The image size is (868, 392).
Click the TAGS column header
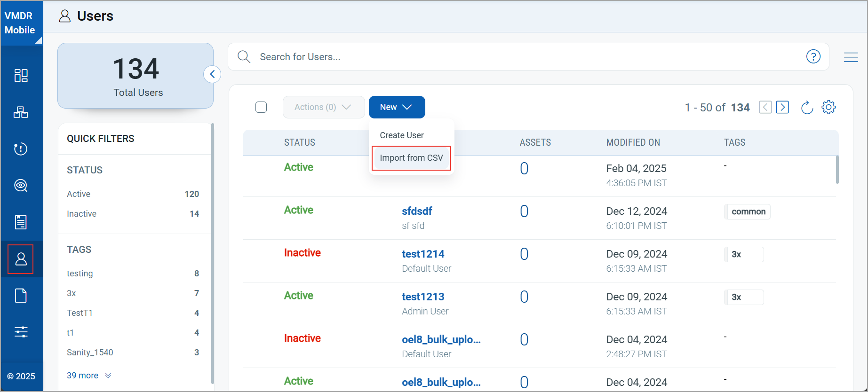[x=734, y=142]
